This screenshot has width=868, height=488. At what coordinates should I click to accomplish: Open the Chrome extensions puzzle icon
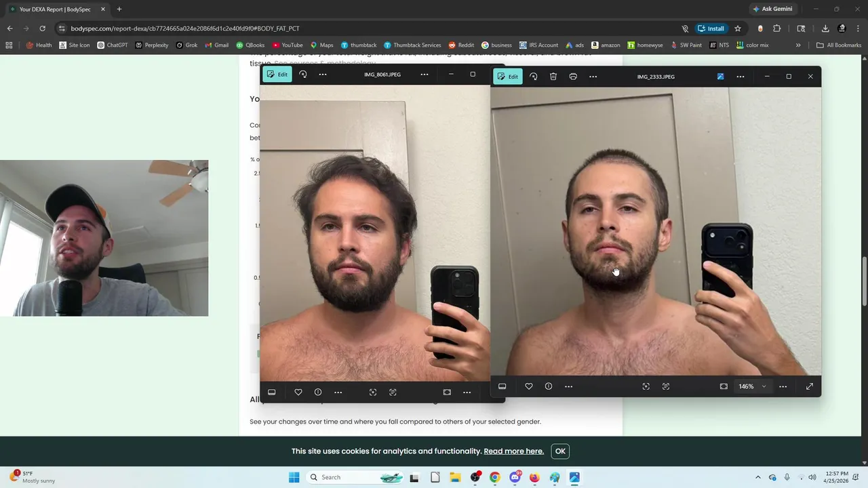(x=777, y=28)
